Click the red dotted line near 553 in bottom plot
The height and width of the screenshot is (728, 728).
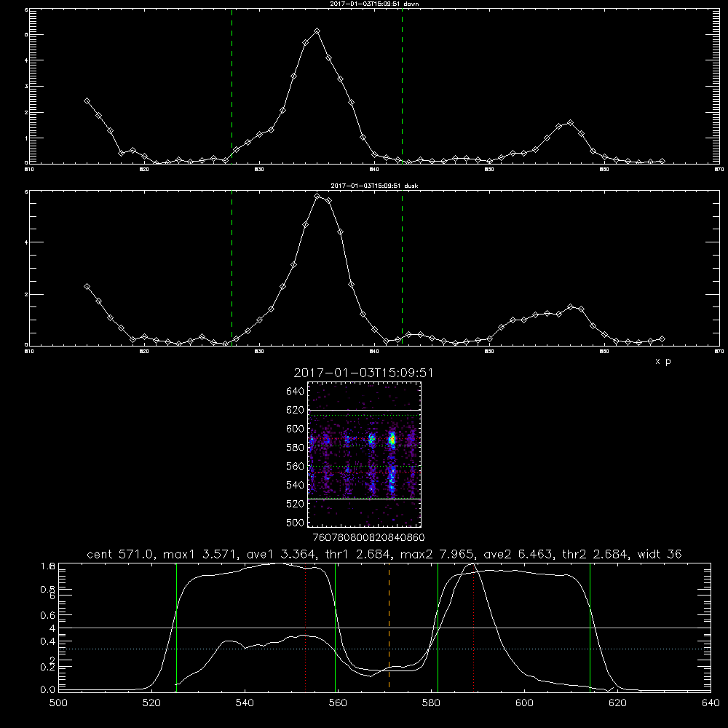[306, 627]
